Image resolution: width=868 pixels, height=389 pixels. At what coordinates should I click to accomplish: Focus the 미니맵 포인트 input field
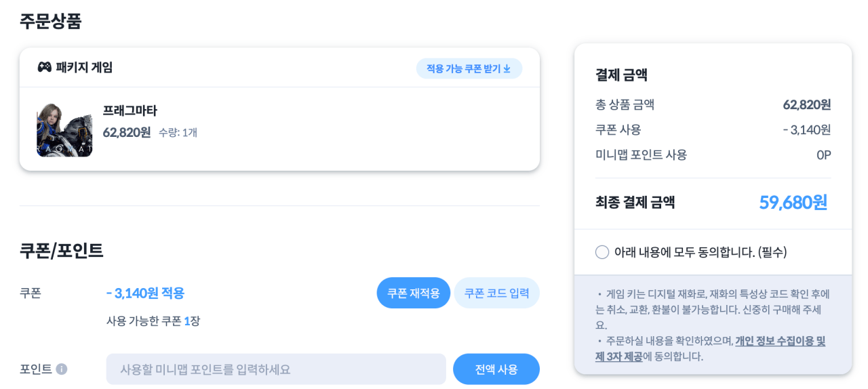pyautogui.click(x=276, y=369)
